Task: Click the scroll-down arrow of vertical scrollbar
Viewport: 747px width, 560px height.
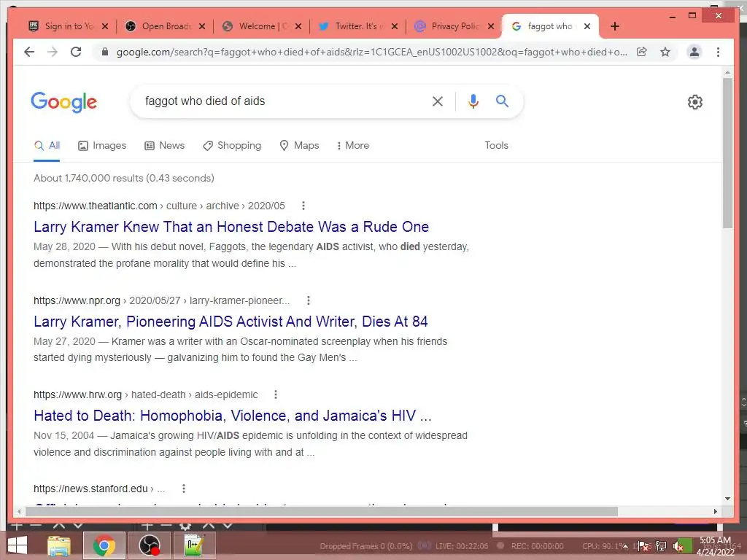Action: click(727, 499)
